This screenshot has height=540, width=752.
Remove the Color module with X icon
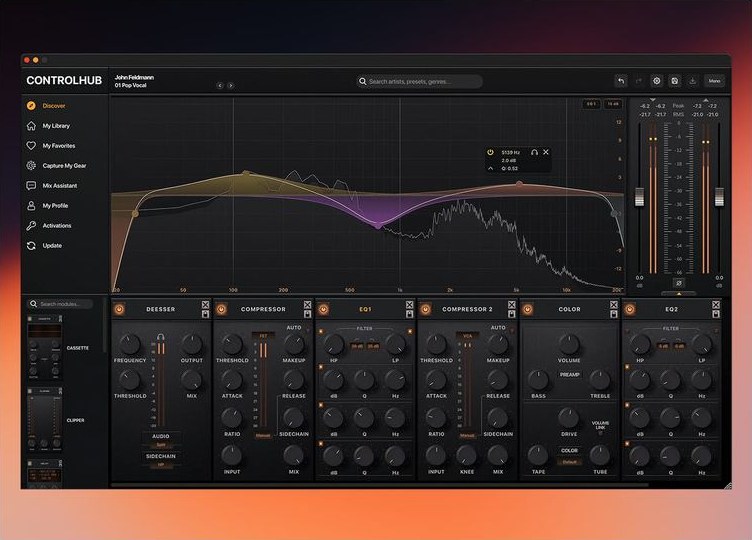[614, 305]
